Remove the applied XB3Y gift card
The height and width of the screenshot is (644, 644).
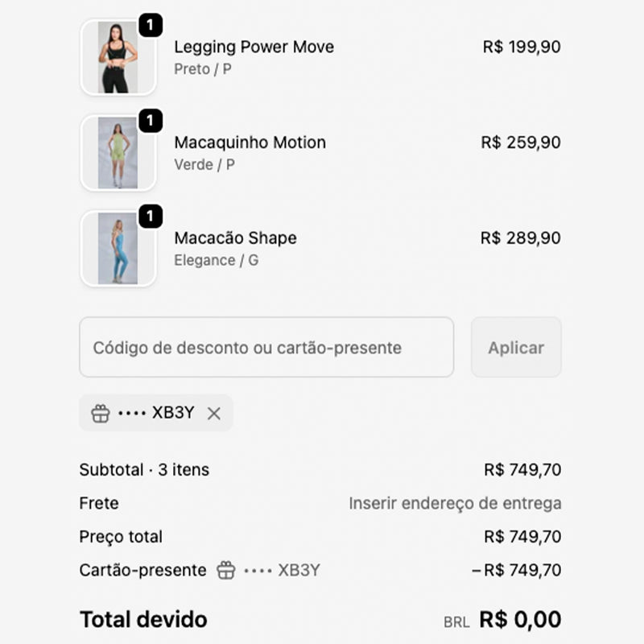pyautogui.click(x=214, y=412)
